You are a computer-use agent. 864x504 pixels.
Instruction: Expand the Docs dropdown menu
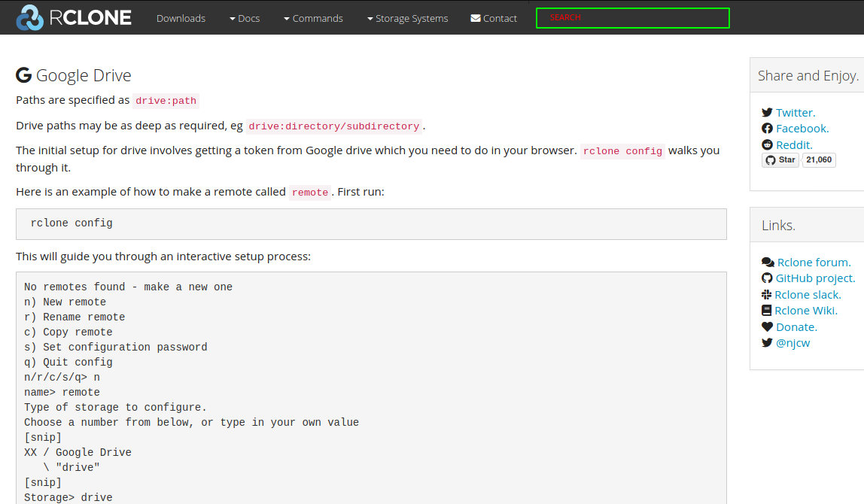click(245, 18)
